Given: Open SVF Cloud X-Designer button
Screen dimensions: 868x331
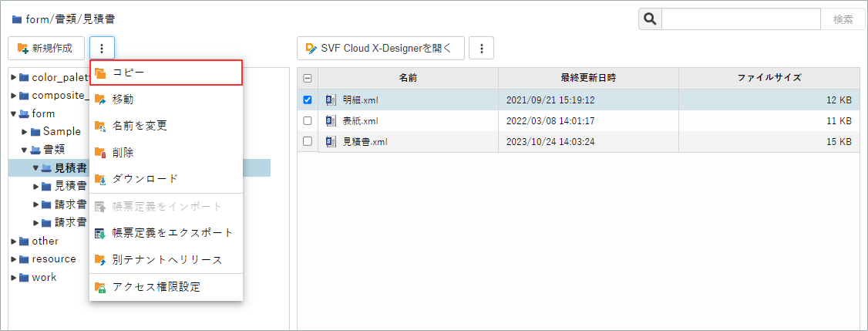Looking at the screenshot, I should [x=381, y=48].
